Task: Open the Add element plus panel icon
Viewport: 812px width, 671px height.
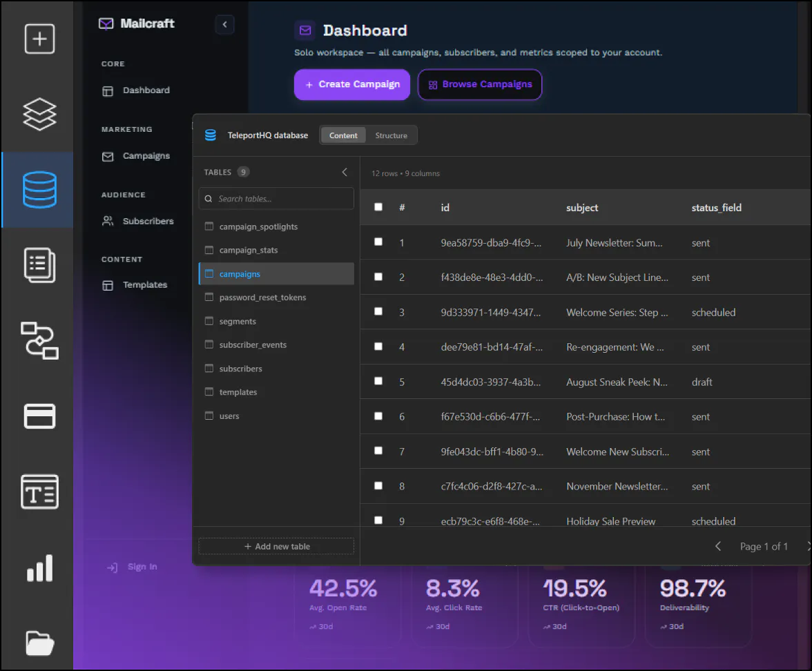Action: 39,39
